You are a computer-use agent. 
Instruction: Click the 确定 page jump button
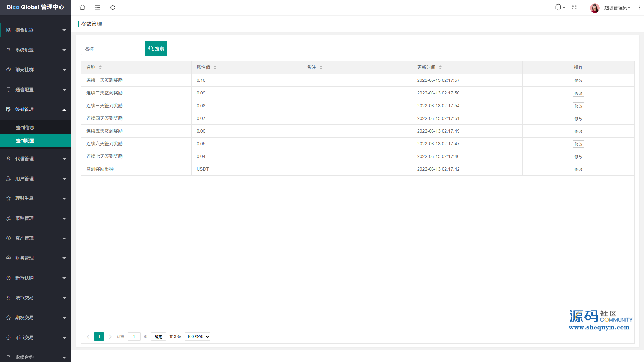tap(158, 337)
